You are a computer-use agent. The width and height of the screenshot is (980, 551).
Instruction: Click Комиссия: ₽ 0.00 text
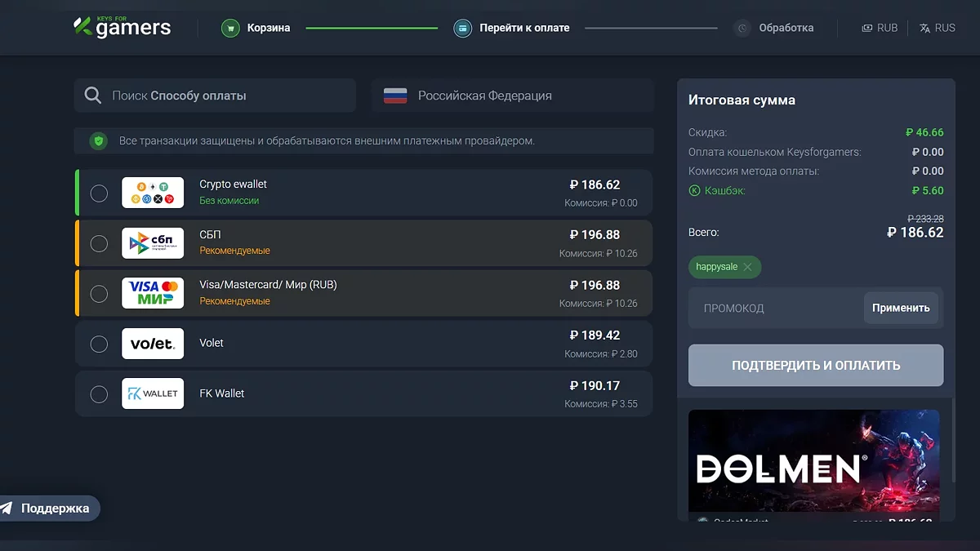(x=601, y=203)
